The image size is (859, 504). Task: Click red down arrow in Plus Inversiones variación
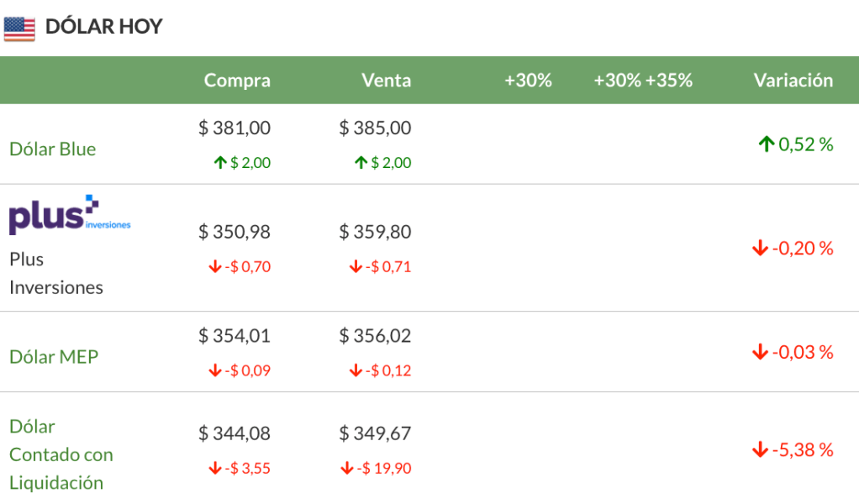760,249
